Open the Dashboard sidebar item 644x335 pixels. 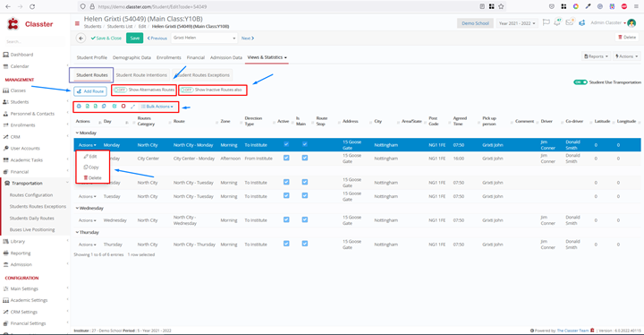(21, 55)
